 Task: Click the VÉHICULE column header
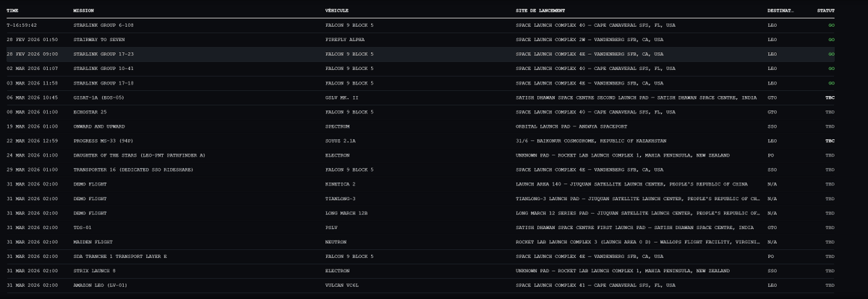[338, 11]
